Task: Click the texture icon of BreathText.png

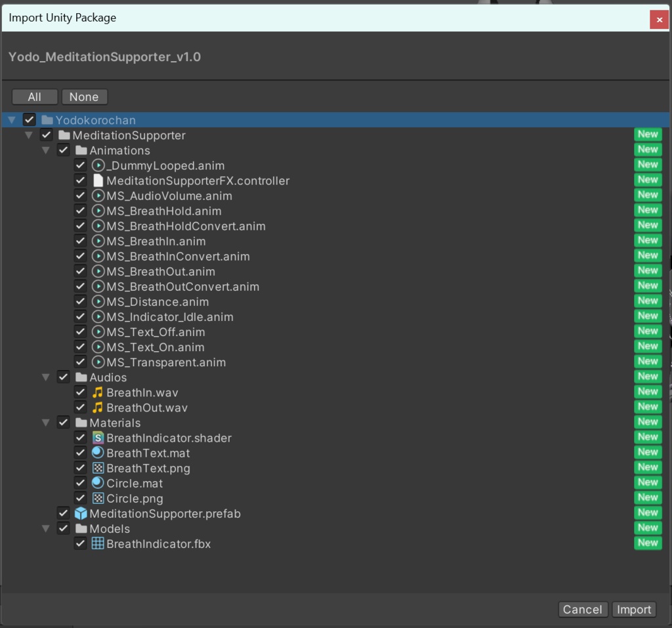Action: pyautogui.click(x=98, y=468)
